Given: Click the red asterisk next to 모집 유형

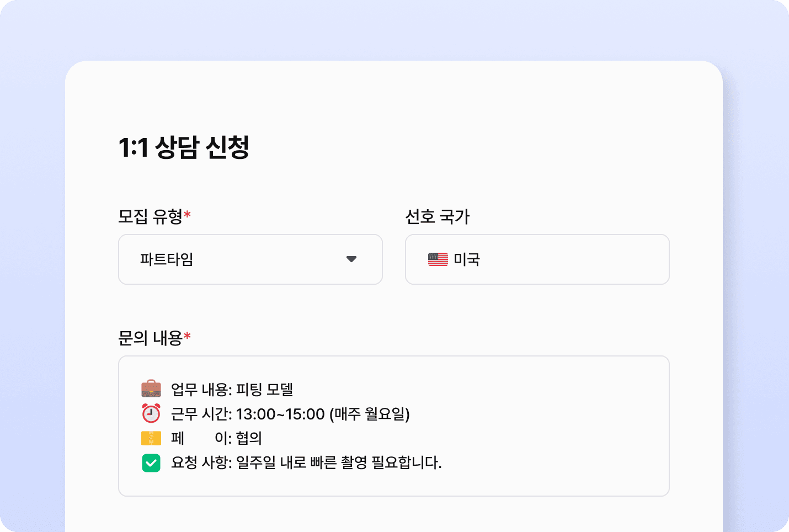Looking at the screenshot, I should tap(188, 215).
